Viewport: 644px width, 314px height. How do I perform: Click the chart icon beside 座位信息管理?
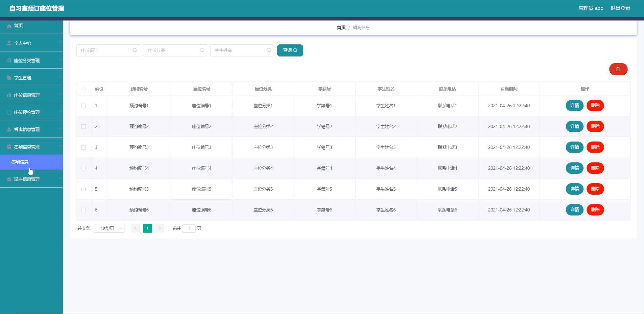pos(9,95)
